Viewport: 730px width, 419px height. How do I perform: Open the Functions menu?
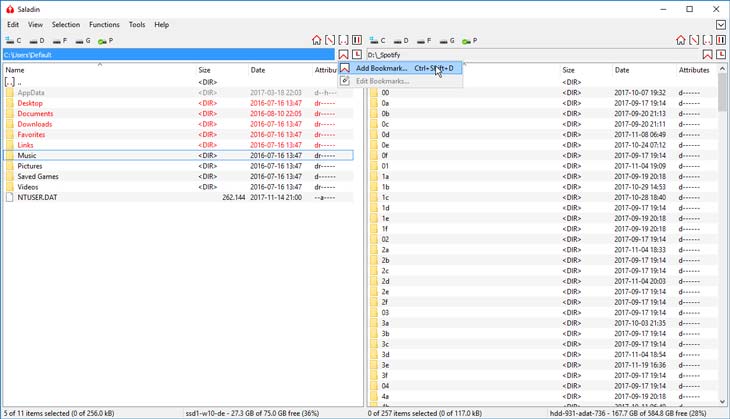[x=104, y=24]
